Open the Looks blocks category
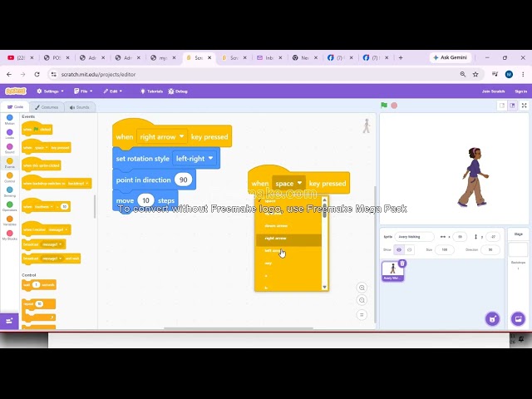The image size is (532, 399). [9, 134]
